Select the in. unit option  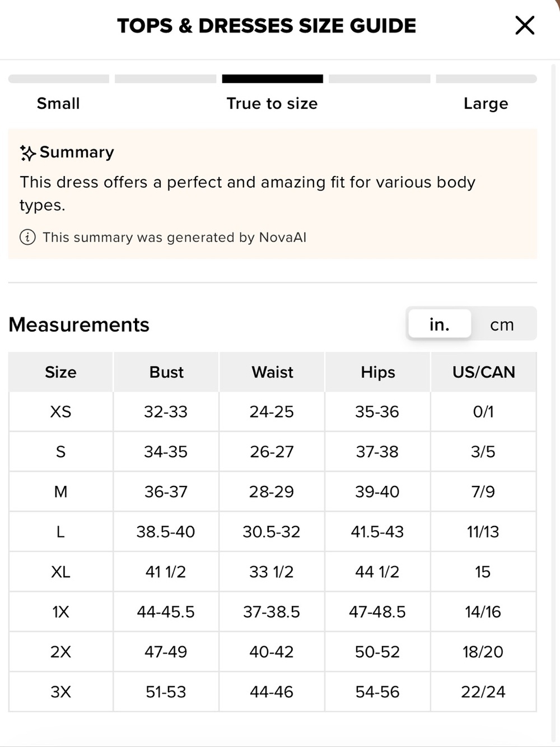[x=440, y=324]
